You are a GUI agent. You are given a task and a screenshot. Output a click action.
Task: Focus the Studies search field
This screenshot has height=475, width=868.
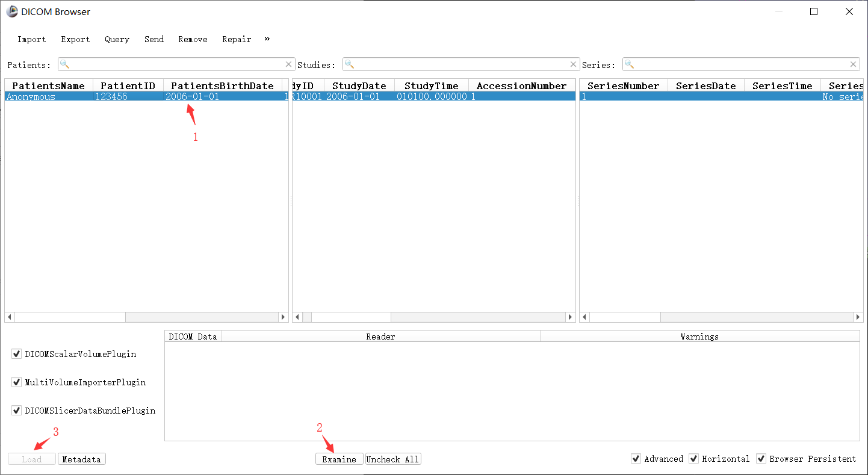(461, 64)
